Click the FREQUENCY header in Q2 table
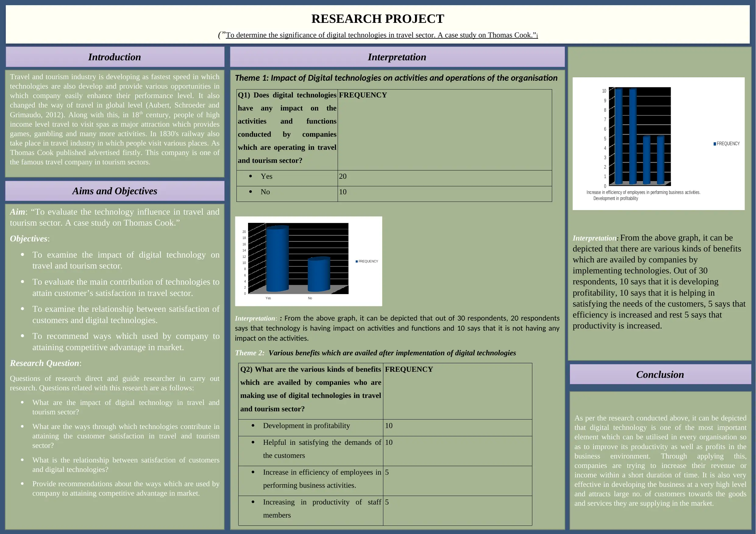The image size is (756, 534). (409, 369)
